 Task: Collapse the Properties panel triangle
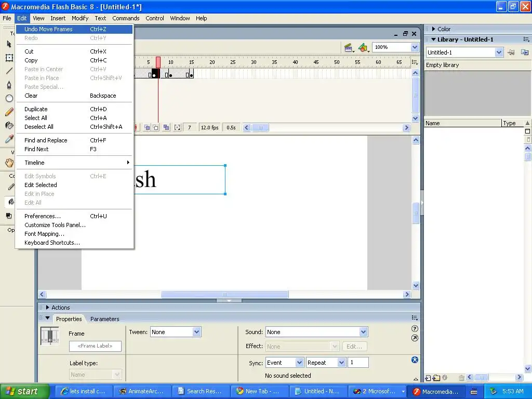(x=47, y=318)
